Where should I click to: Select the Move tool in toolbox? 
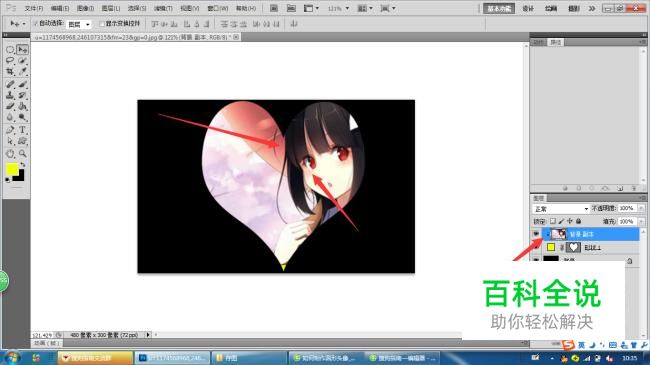point(22,50)
